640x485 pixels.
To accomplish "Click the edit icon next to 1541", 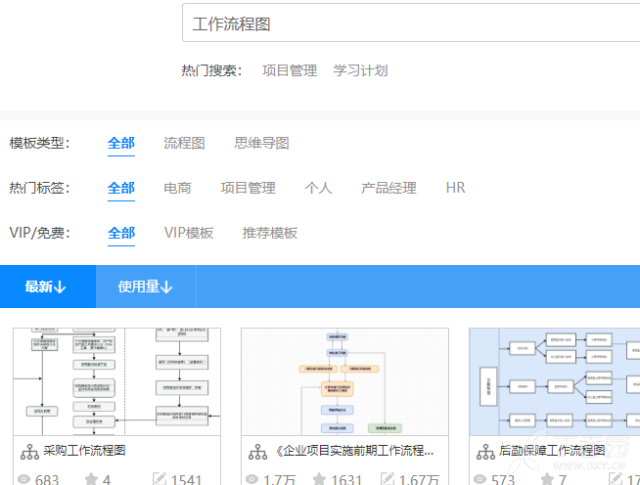I will [159, 479].
